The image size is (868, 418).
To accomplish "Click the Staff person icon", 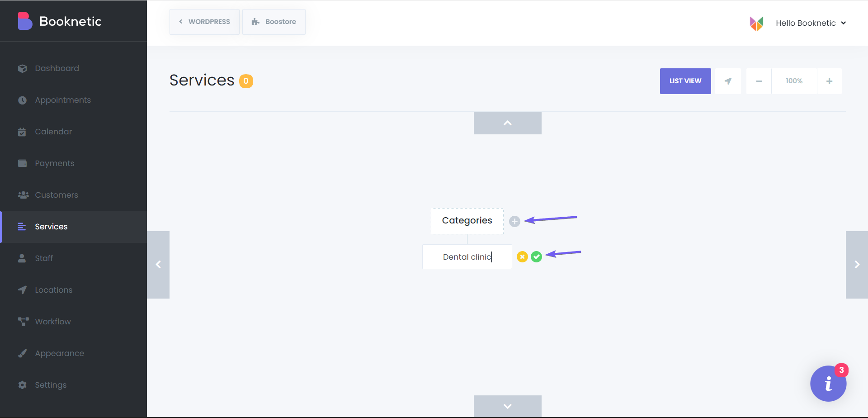I will (22, 258).
